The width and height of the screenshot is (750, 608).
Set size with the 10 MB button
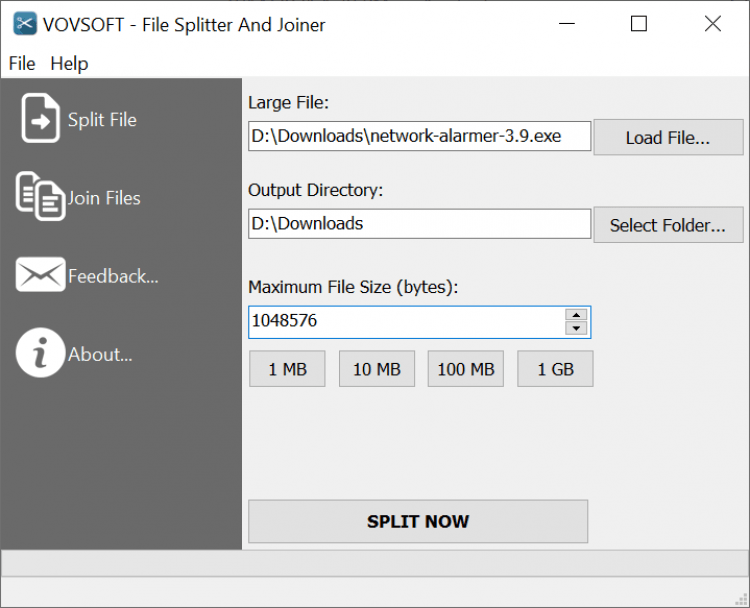[x=377, y=369]
